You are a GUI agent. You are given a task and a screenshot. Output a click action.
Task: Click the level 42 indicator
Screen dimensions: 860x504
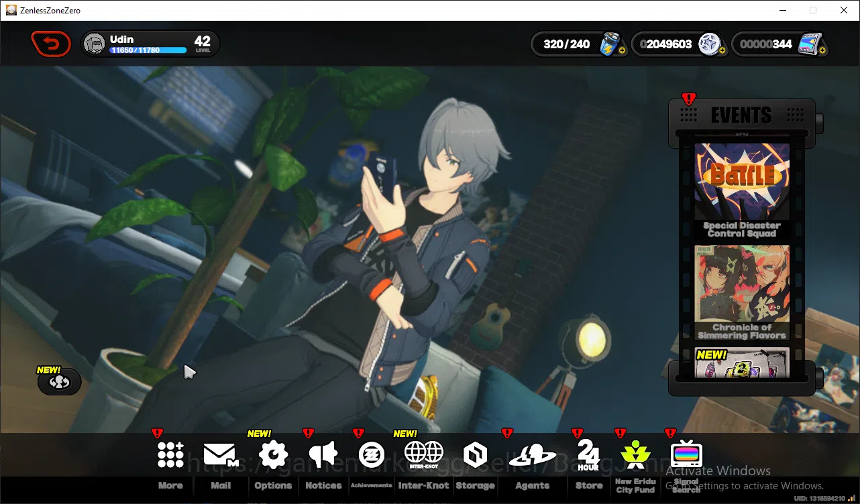[x=203, y=44]
